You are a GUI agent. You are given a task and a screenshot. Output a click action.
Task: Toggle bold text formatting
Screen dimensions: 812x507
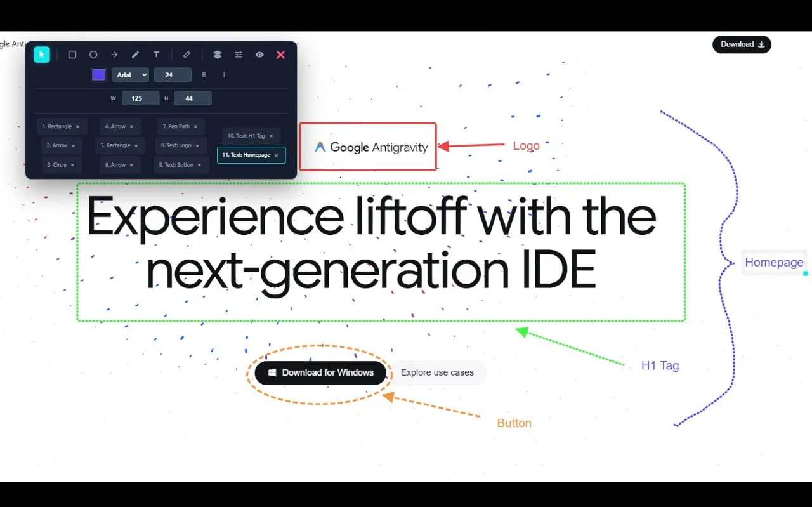coord(204,75)
